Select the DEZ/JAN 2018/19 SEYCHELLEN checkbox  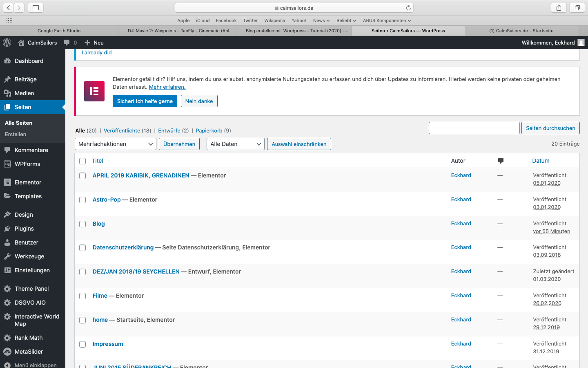[82, 272]
